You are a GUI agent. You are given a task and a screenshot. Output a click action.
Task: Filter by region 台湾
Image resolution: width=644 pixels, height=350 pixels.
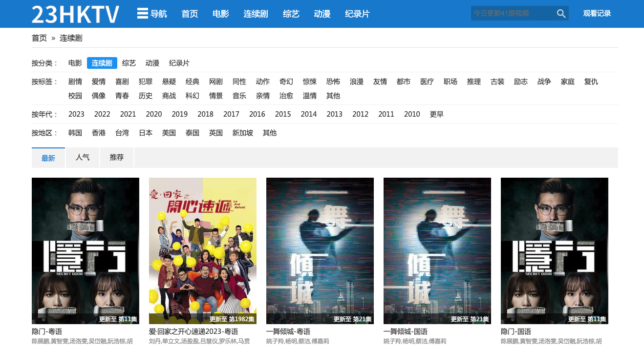122,133
